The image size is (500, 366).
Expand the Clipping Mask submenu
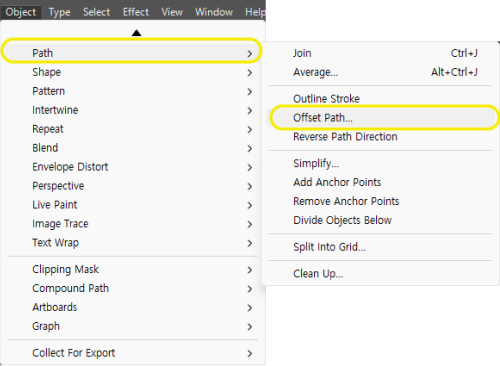coord(132,269)
